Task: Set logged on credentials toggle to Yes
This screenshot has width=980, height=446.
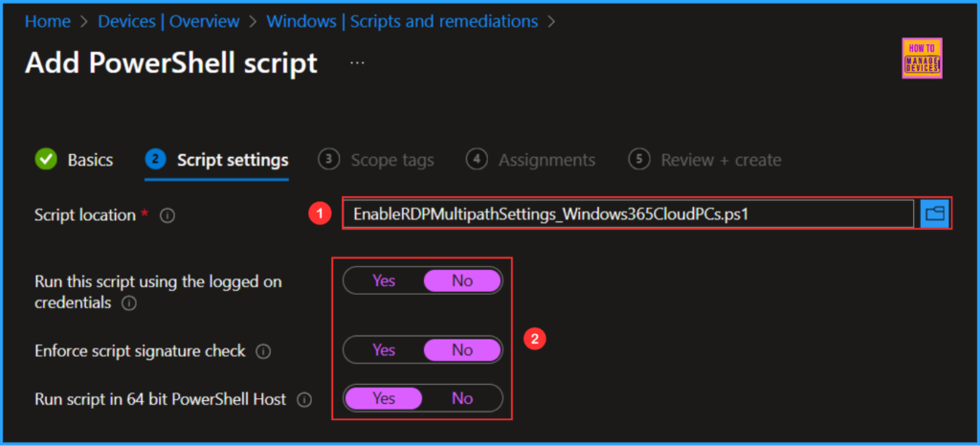Action: (384, 280)
